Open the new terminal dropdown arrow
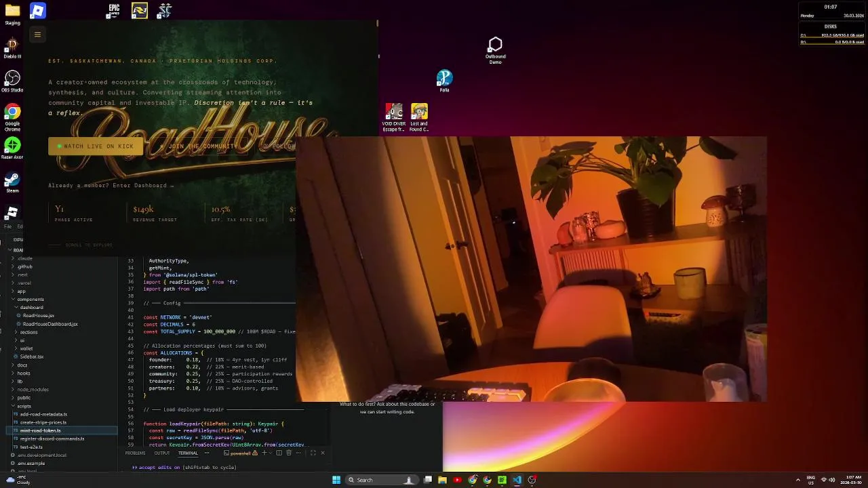This screenshot has width=868, height=488. click(x=270, y=453)
